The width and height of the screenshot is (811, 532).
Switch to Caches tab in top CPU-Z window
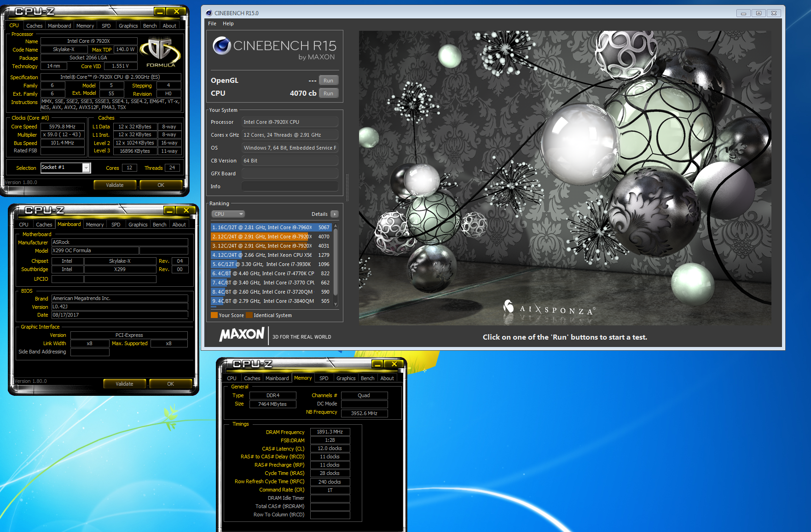34,26
